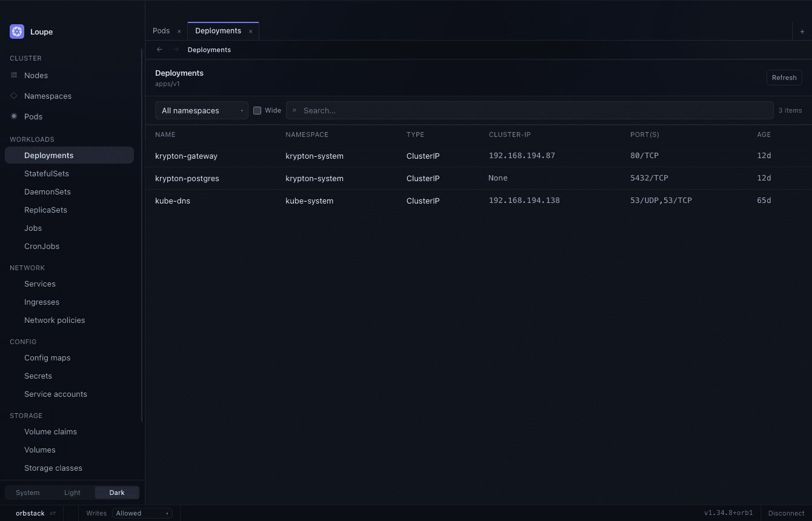Open the Writes Allowed dropdown
The height and width of the screenshot is (521, 812).
tap(142, 513)
